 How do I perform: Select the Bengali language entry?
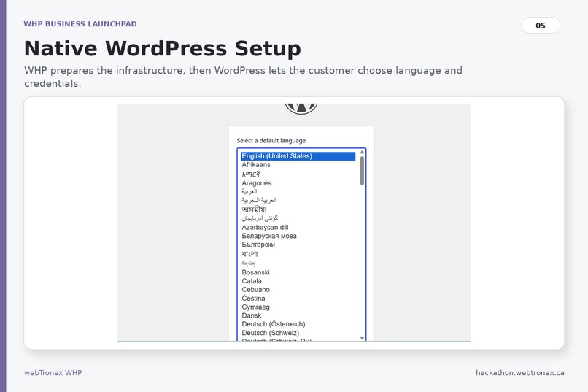[249, 254]
